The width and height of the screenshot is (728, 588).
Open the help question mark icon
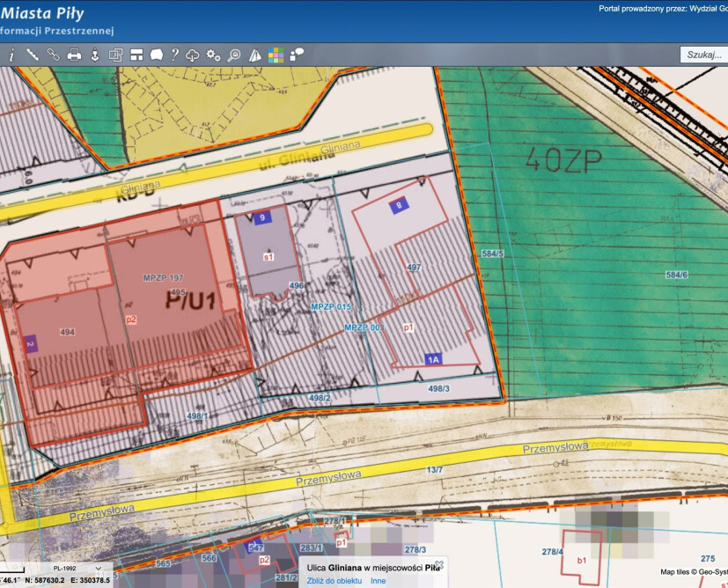pos(175,55)
